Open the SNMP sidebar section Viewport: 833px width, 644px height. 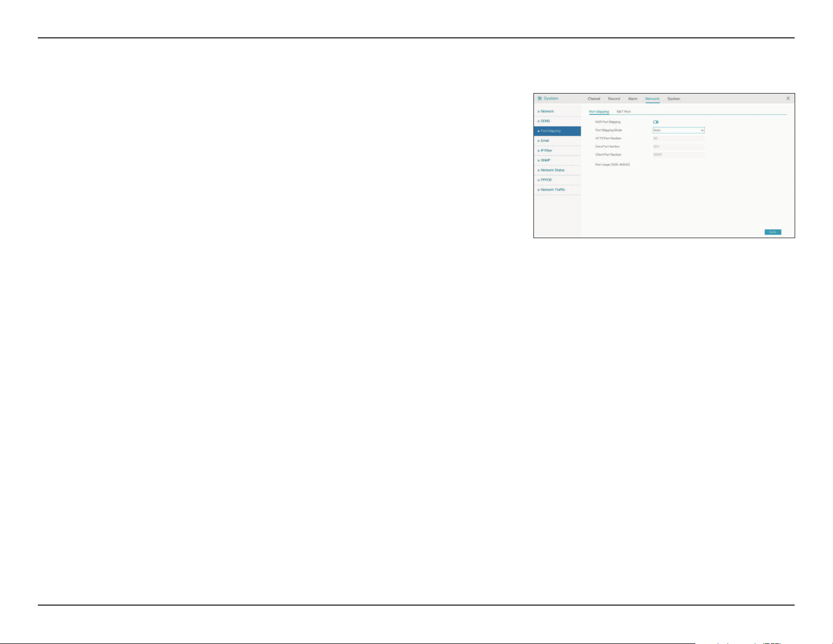click(x=558, y=160)
